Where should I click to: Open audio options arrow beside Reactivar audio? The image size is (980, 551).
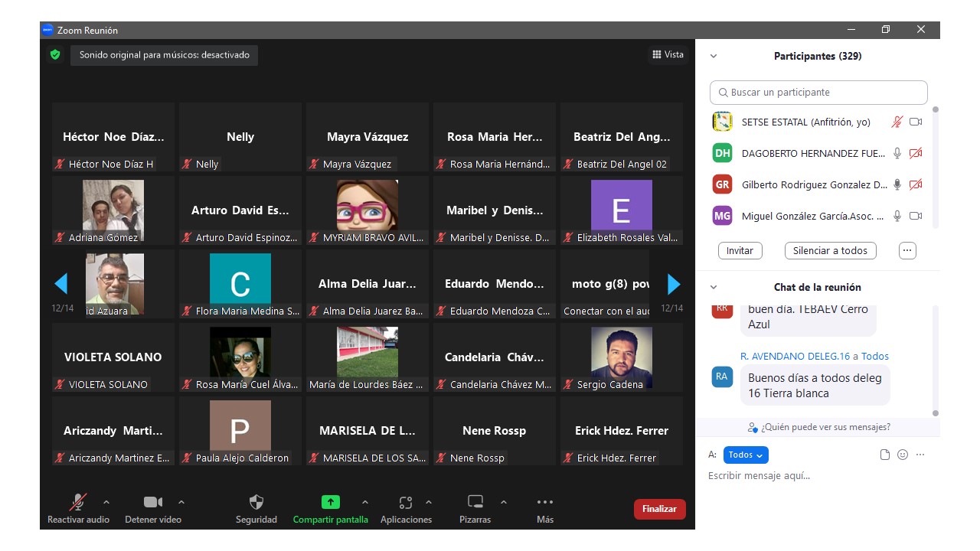[x=106, y=502]
